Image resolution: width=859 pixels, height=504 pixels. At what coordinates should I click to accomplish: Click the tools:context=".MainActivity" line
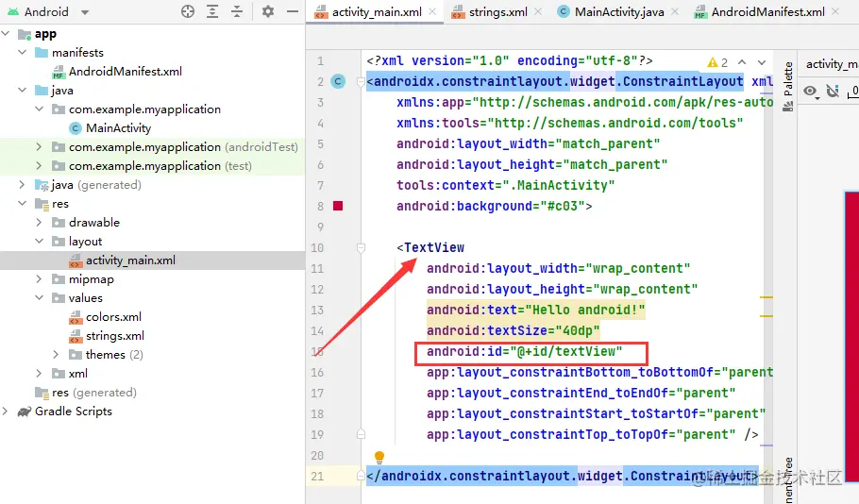[x=506, y=186]
